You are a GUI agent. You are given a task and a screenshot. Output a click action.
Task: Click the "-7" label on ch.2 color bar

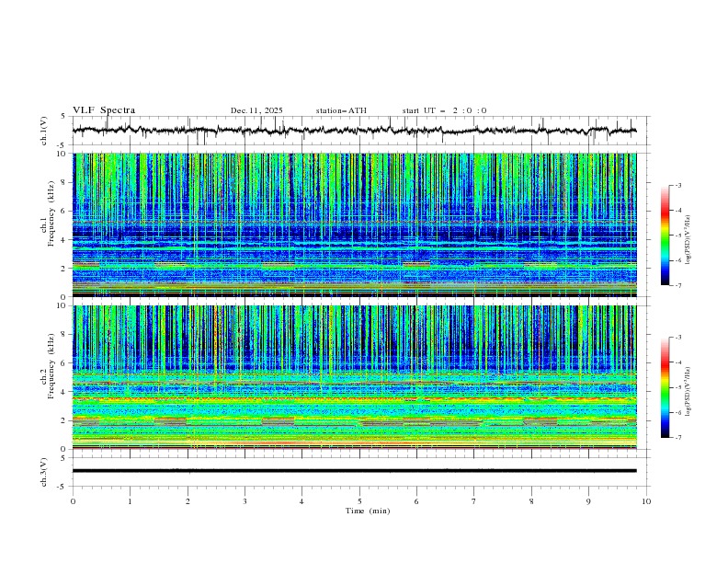tap(677, 437)
